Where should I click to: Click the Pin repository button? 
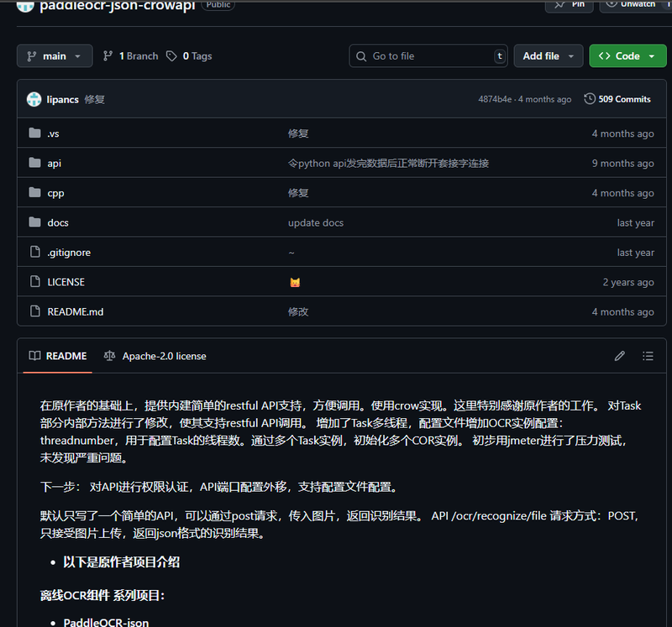570,5
